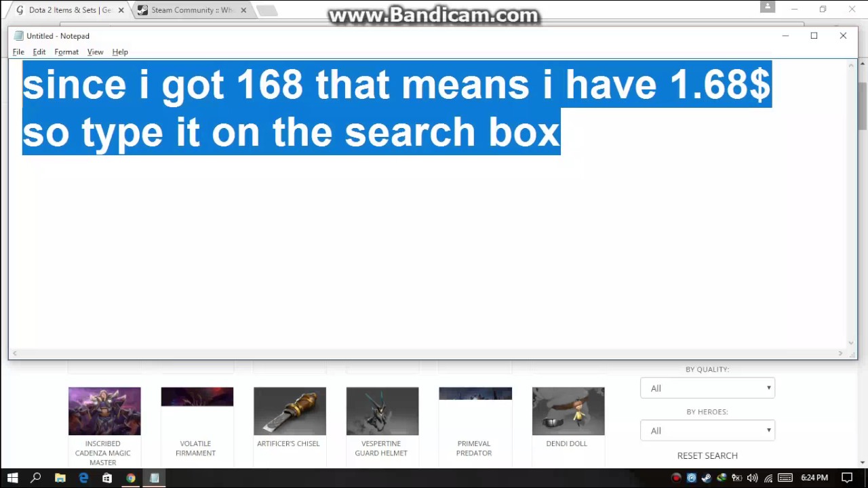
Task: Open File Explorer from taskbar
Action: (x=60, y=478)
